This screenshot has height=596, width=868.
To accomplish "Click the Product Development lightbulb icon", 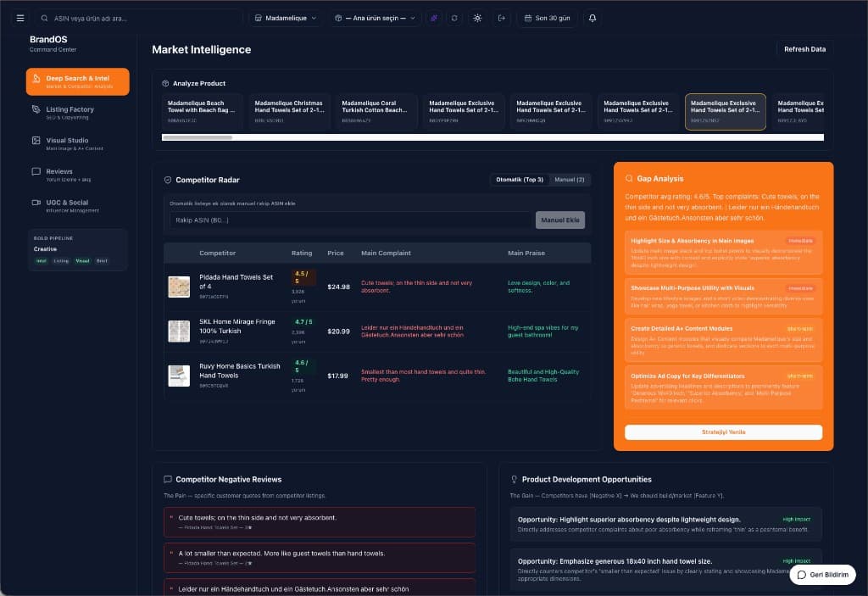I will tap(515, 479).
